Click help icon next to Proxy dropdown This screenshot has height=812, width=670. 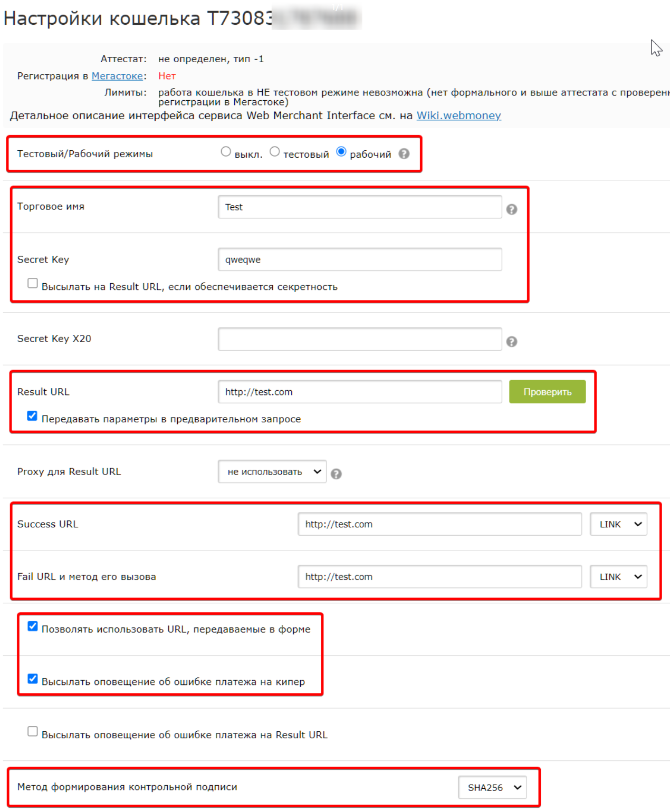click(x=336, y=474)
